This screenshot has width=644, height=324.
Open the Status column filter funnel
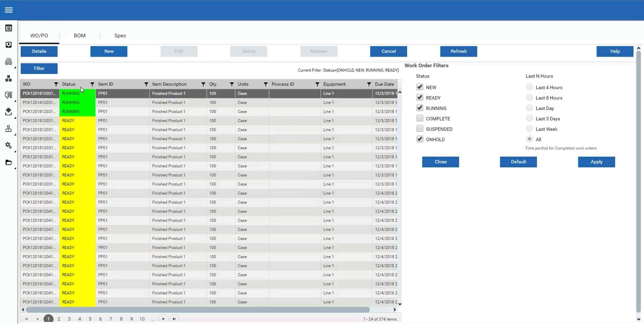point(92,84)
